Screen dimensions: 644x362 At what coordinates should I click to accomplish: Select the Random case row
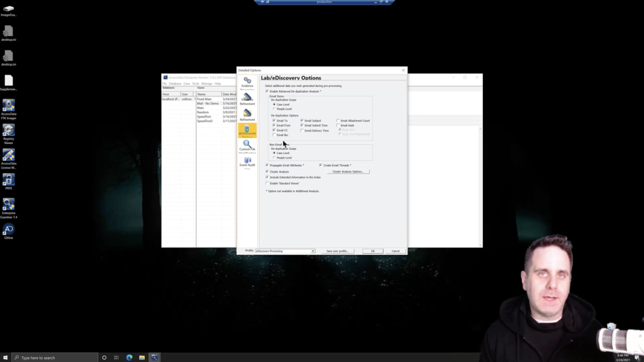point(216,112)
